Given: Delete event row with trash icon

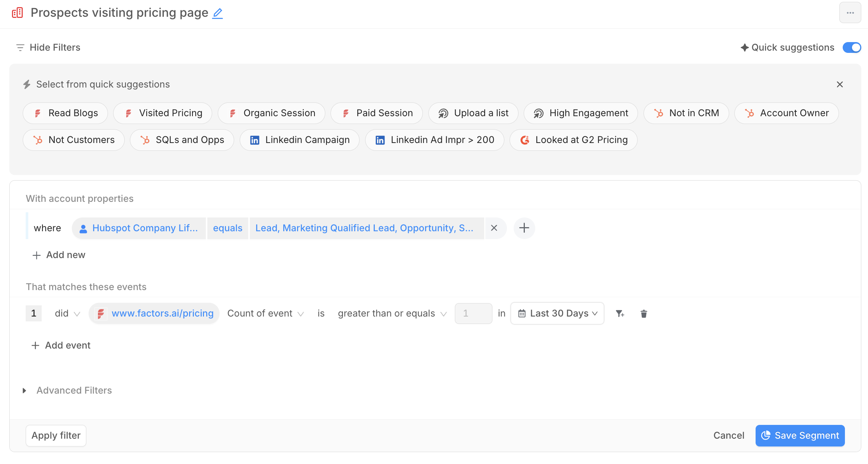Looking at the screenshot, I should (x=644, y=314).
